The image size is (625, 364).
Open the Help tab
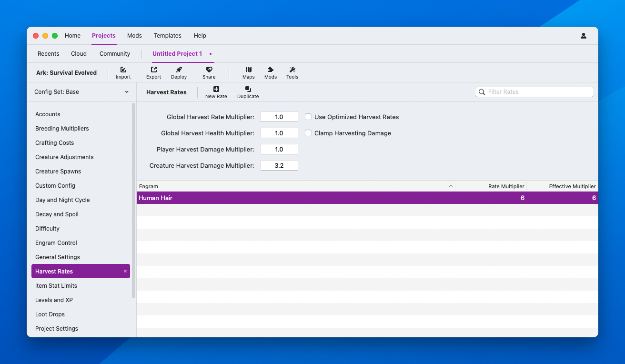coord(200,36)
